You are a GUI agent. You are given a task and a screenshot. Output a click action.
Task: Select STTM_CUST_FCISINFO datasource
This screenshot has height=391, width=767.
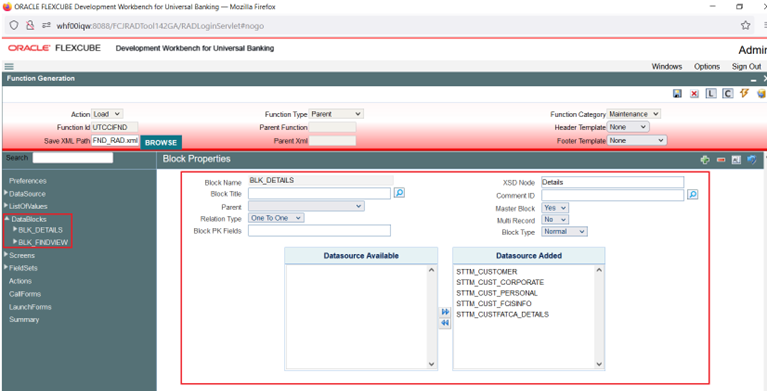click(x=494, y=304)
